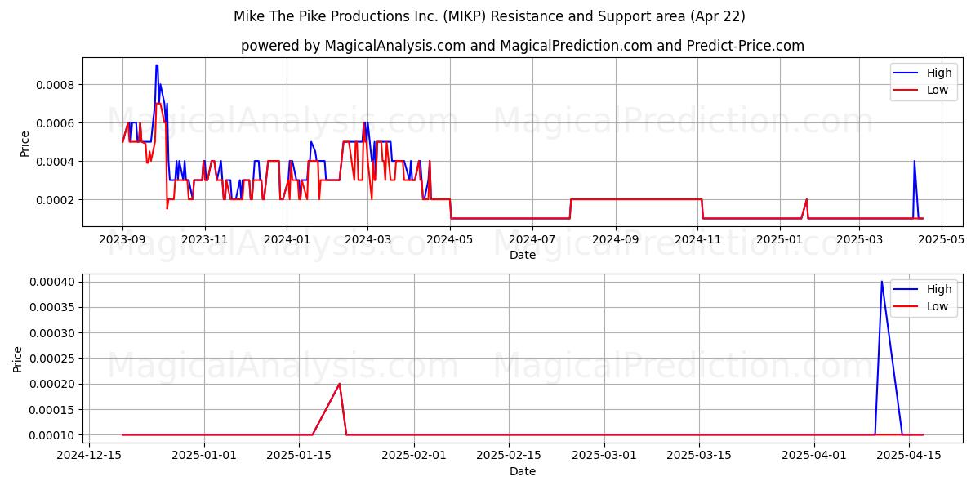This screenshot has width=980, height=490.
Task: Click the 2025-02-01 tick label
Action: (x=414, y=456)
